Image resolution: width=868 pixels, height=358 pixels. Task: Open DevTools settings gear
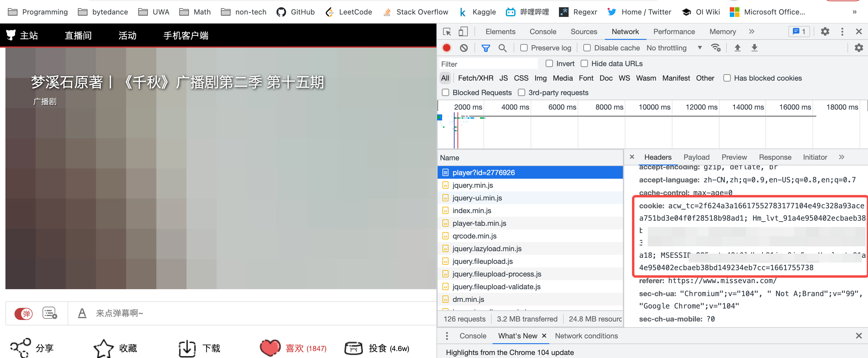click(825, 31)
